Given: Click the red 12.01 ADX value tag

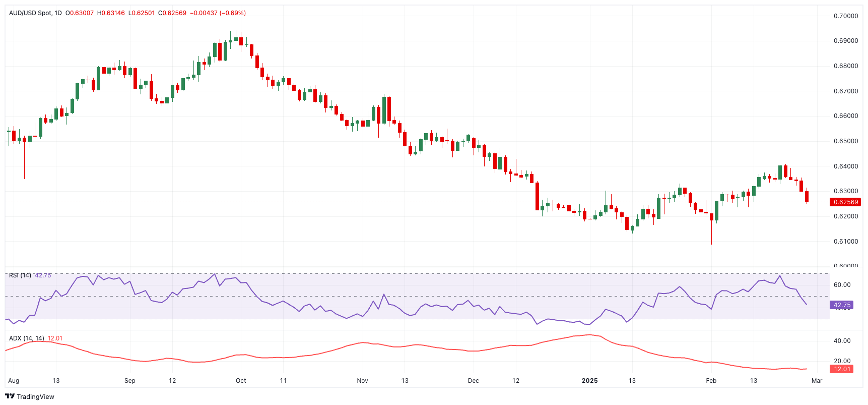Looking at the screenshot, I should pos(842,369).
